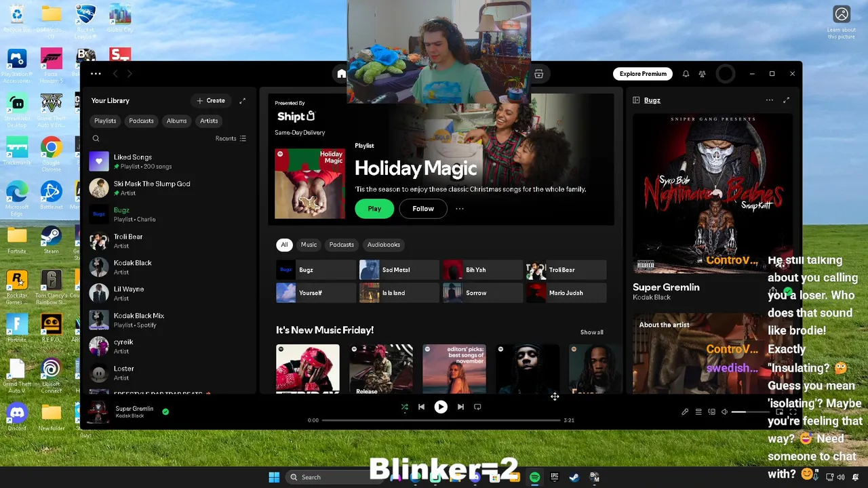This screenshot has height=488, width=868.
Task: Play the Holiday Magic playlist
Action: click(374, 209)
